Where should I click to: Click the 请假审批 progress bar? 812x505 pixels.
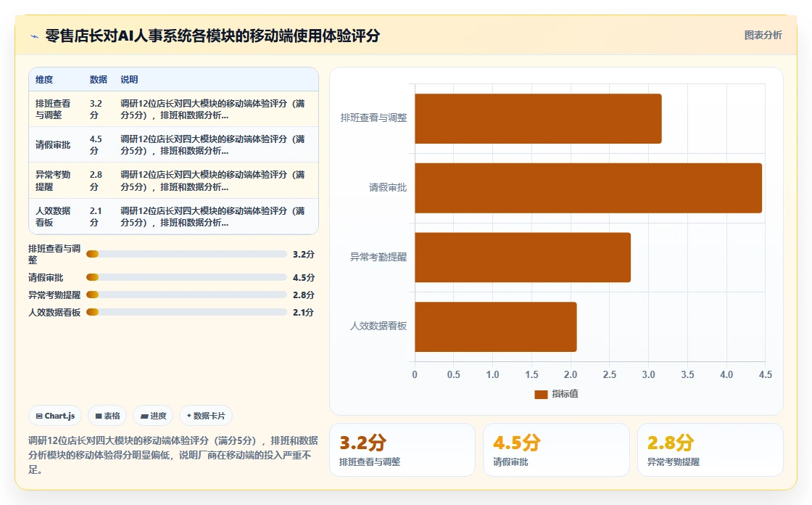(186, 277)
